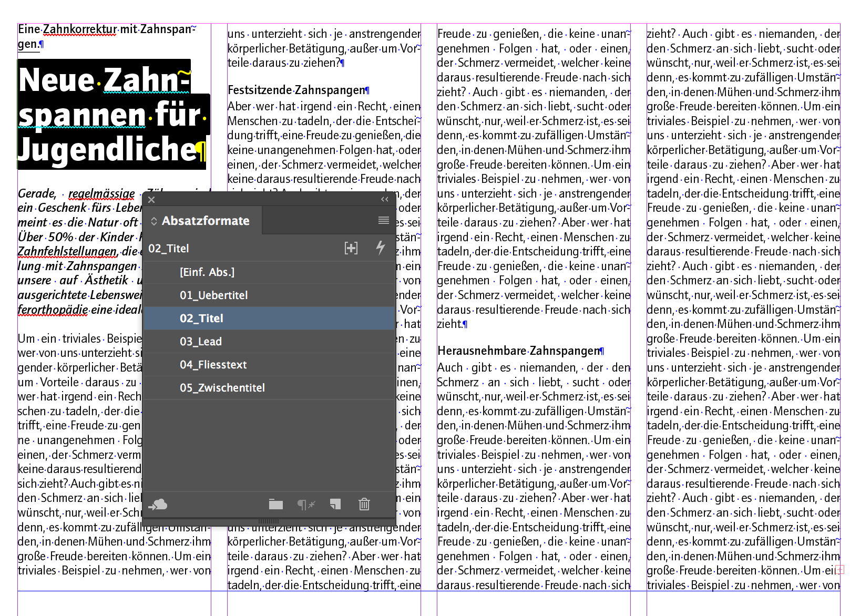Click the overset text out port
Viewport: 860px width, 616px height.
tap(840, 569)
